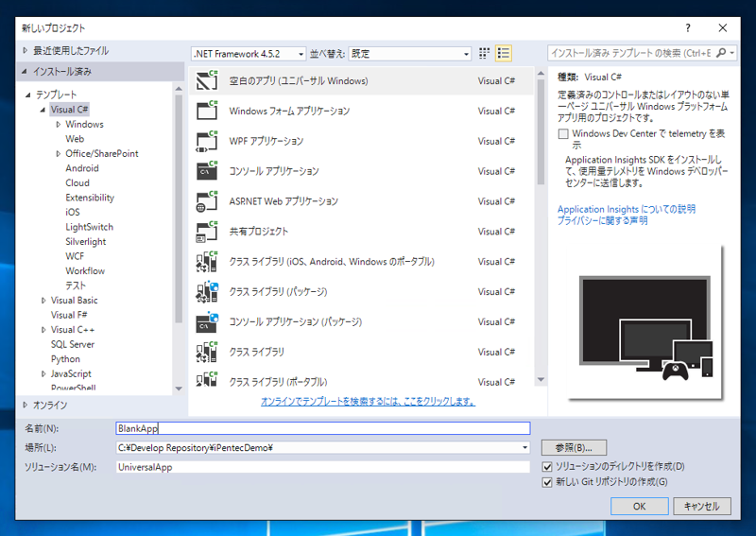The height and width of the screenshot is (536, 756).
Task: Select Silverlight template category
Action: pyautogui.click(x=86, y=242)
